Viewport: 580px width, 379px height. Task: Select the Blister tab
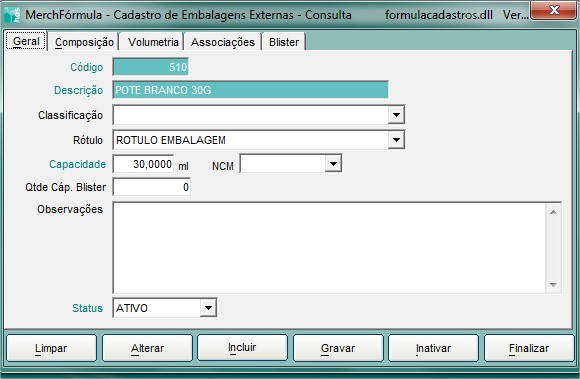(284, 42)
